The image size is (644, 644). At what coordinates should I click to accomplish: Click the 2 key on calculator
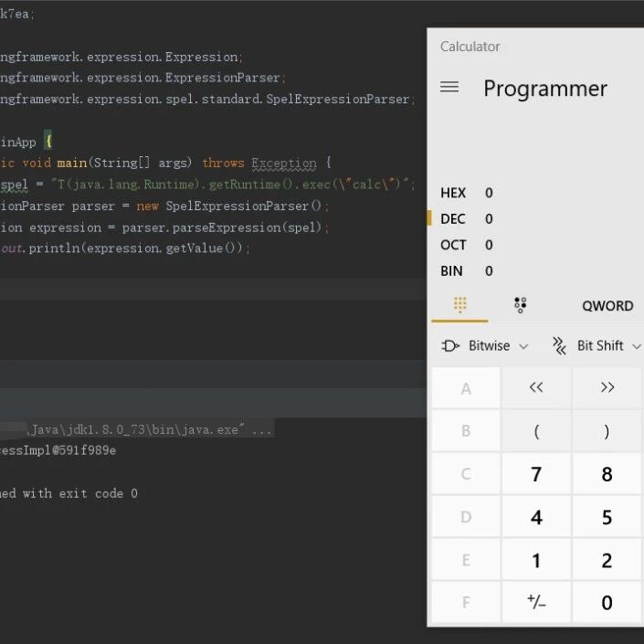click(607, 560)
